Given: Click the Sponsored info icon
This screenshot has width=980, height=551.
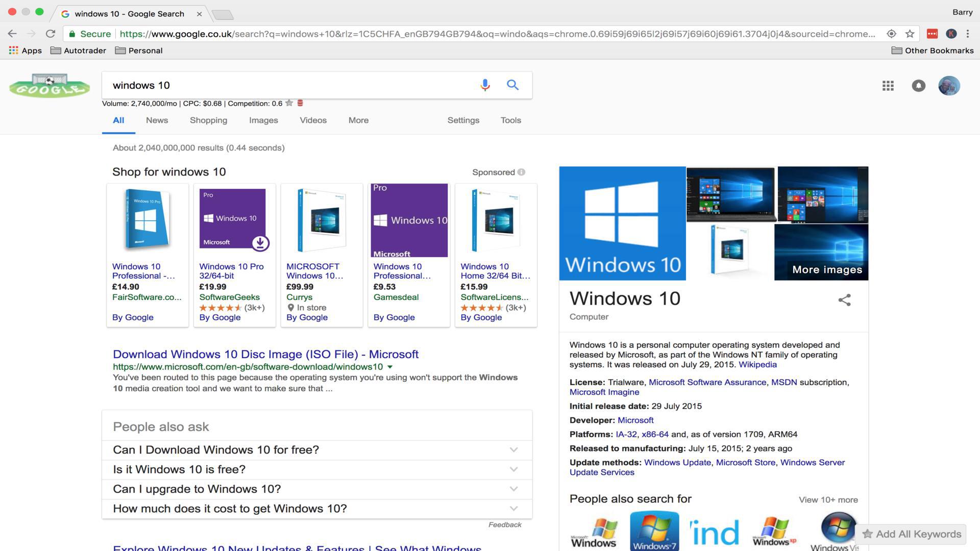Looking at the screenshot, I should 521,172.
